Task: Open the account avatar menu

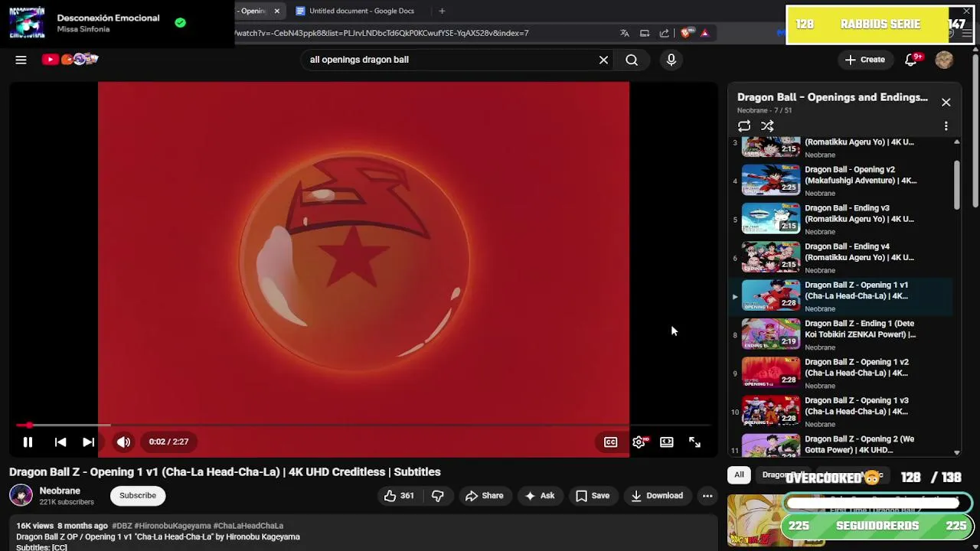Action: coord(944,60)
